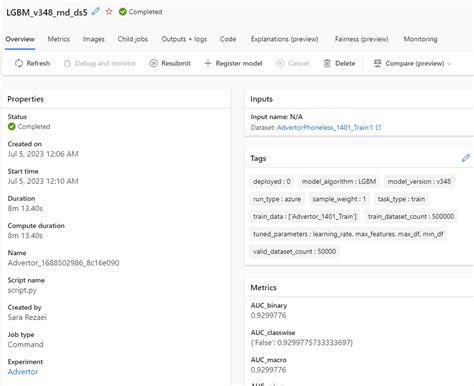This screenshot has height=386, width=474.
Task: Click the 'valid_dataset_count : 50000' tag
Action: pos(295,251)
